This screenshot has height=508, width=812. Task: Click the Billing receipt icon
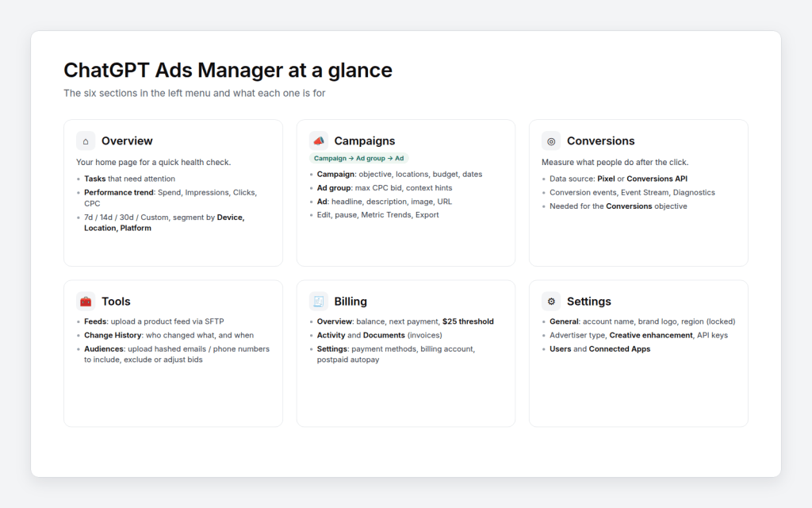tap(319, 301)
